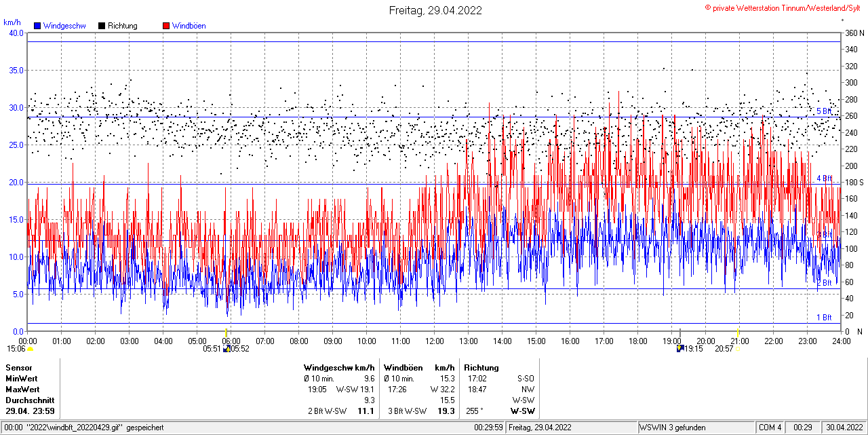This screenshot has width=868, height=435.
Task: Click the NW maximum direction value
Action: [x=528, y=390]
